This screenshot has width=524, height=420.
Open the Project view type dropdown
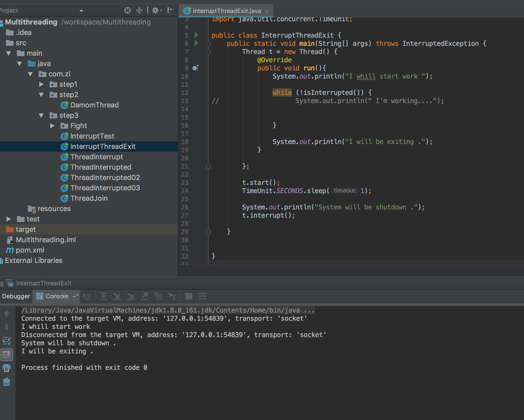point(81,11)
